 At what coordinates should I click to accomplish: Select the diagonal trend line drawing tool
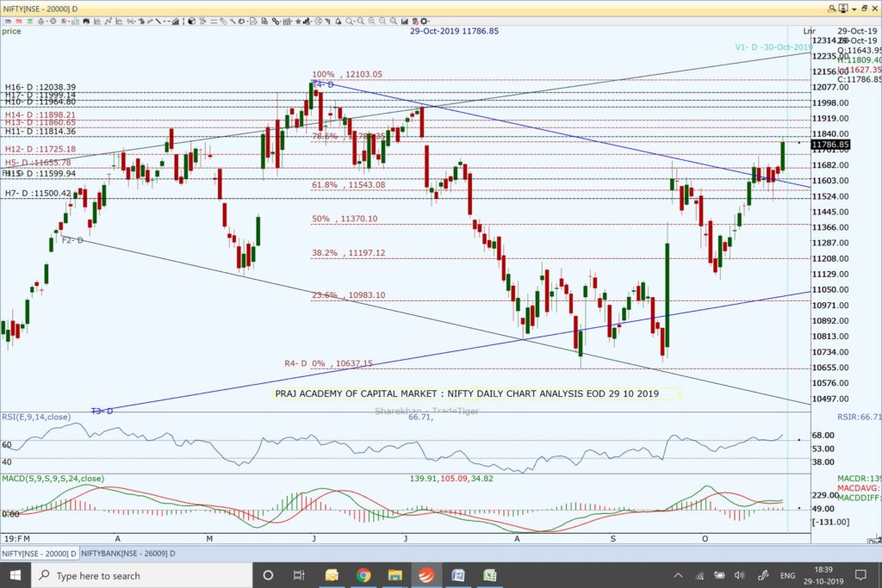(158, 22)
